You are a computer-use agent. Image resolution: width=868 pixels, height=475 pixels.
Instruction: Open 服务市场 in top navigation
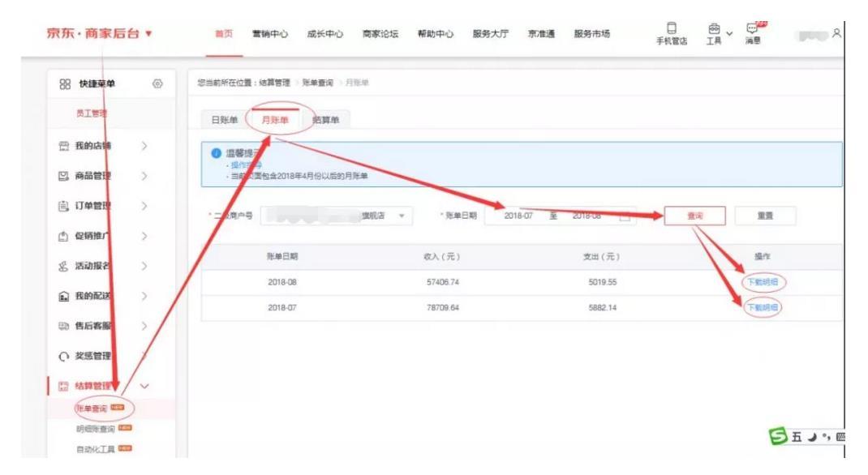click(x=591, y=34)
